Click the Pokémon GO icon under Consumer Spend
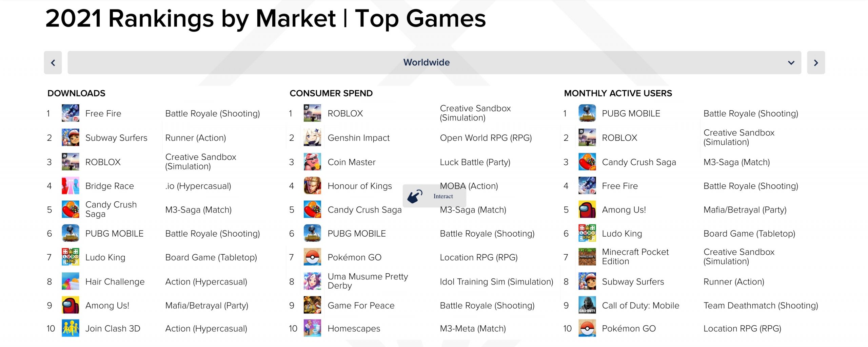This screenshot has width=868, height=347. [312, 257]
